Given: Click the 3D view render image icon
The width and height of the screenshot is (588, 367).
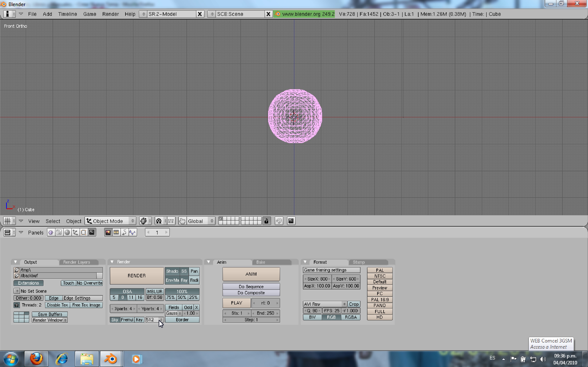Looking at the screenshot, I should [x=291, y=221].
